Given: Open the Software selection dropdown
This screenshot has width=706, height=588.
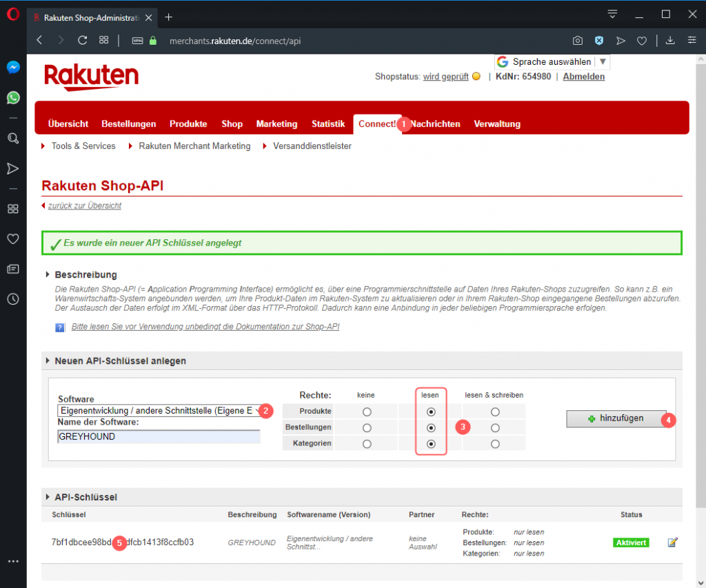Looking at the screenshot, I should [159, 411].
